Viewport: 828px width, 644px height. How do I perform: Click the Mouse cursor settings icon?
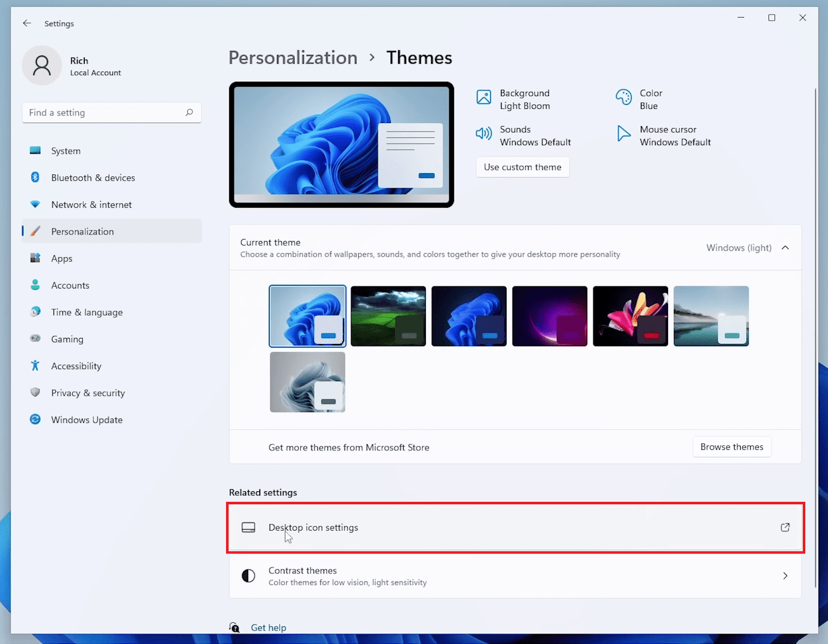[624, 133]
